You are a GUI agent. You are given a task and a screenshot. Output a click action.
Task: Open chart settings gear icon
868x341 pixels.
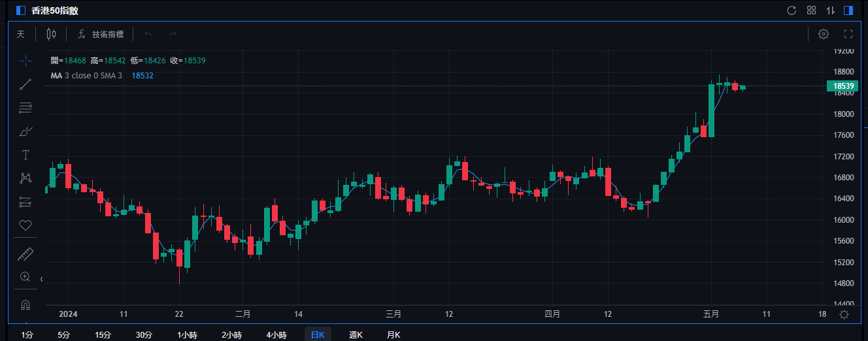tap(824, 34)
